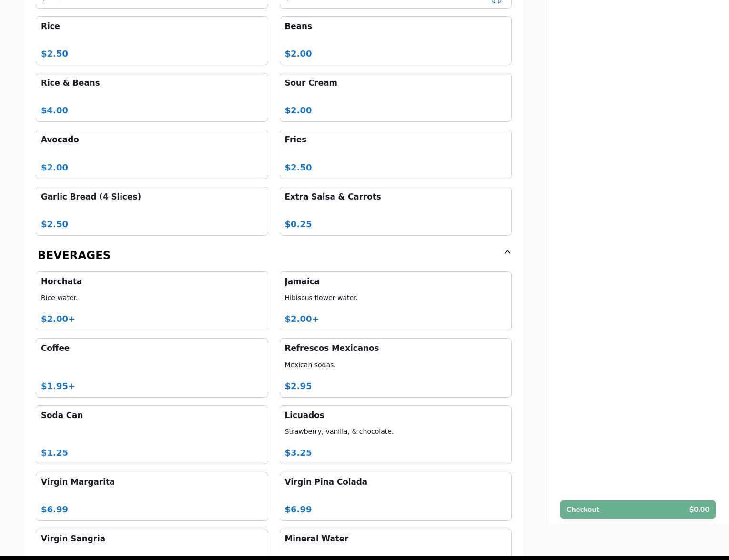Click the 'Mexican sodas.' description
The height and width of the screenshot is (560, 729).
coord(310,365)
